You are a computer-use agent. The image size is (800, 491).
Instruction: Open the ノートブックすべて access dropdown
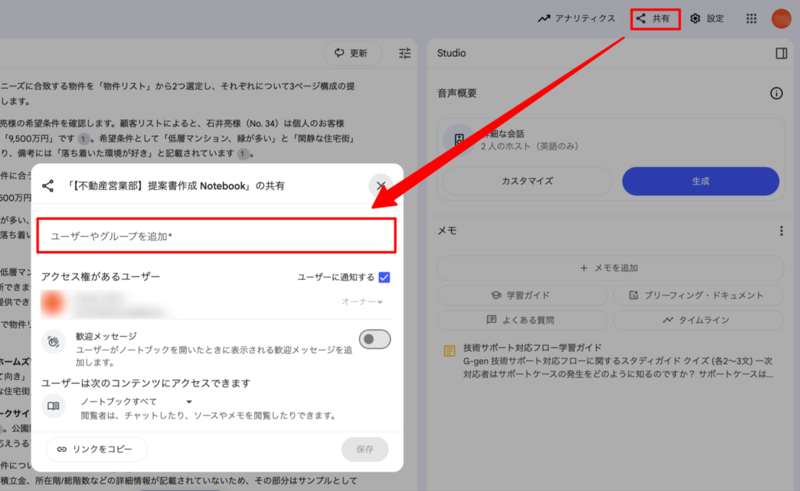[136, 402]
